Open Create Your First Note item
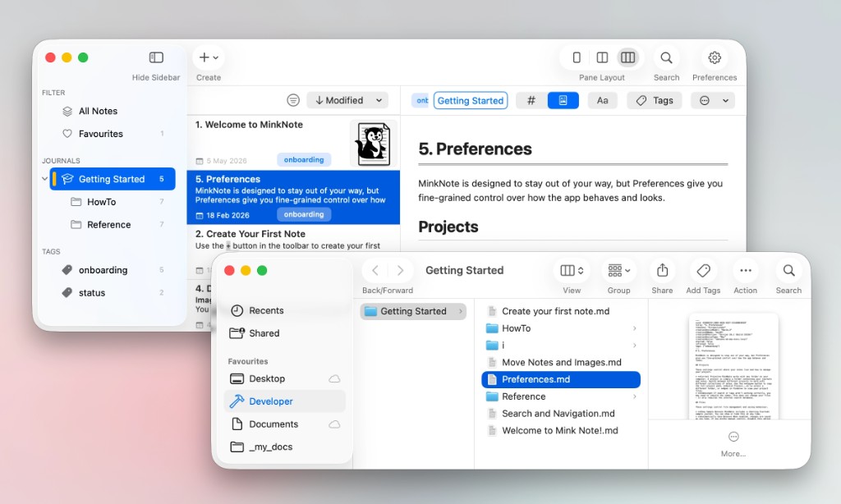Image resolution: width=841 pixels, height=504 pixels. tap(293, 239)
